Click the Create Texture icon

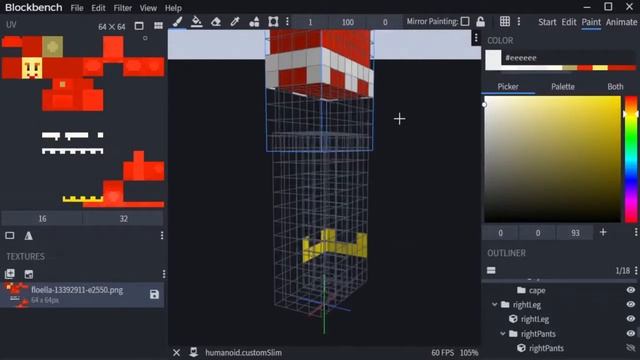point(29,274)
